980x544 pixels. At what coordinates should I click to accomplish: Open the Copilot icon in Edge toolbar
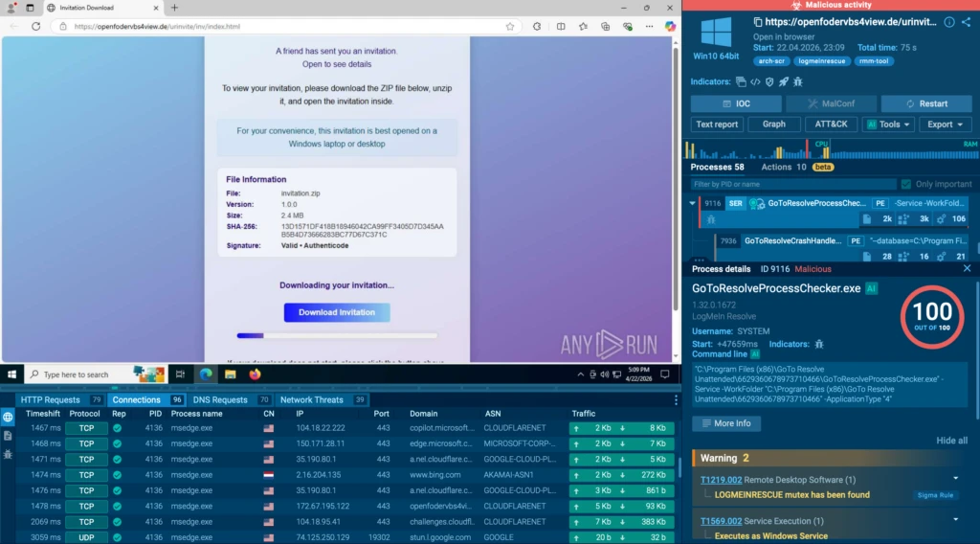coord(670,26)
